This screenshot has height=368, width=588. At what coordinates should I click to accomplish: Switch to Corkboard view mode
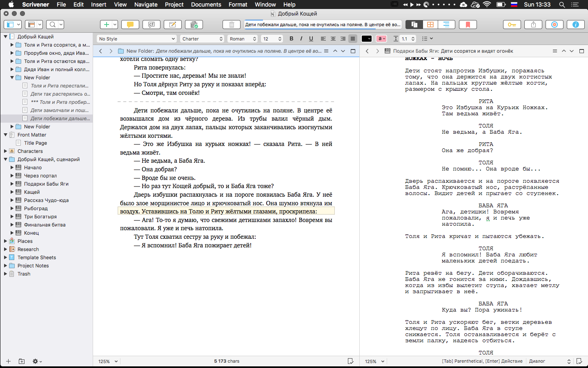(430, 25)
